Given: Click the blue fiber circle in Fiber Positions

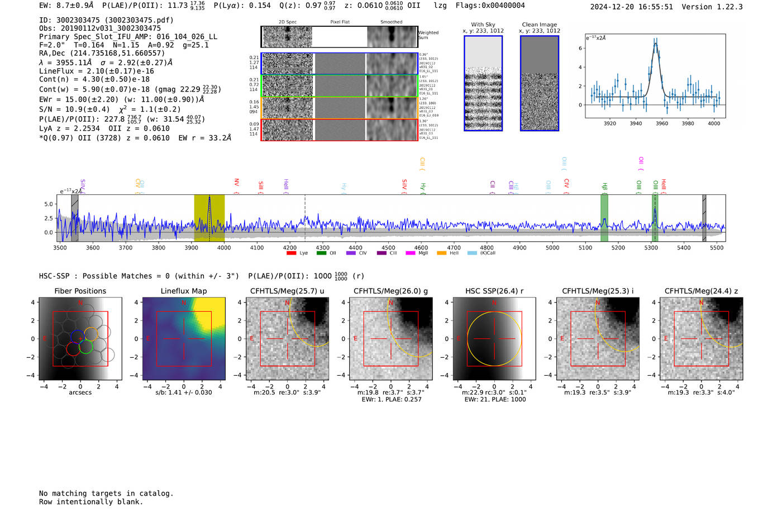Looking at the screenshot, I should tap(77, 336).
